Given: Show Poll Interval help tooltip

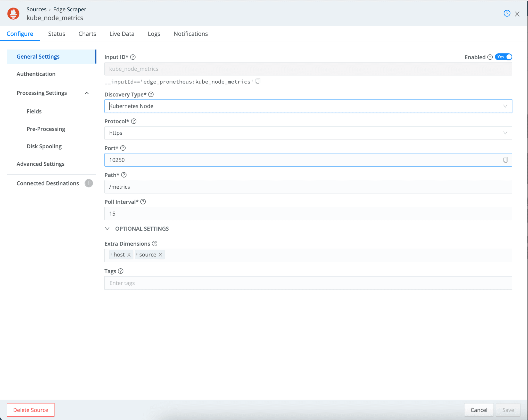Looking at the screenshot, I should coord(143,202).
